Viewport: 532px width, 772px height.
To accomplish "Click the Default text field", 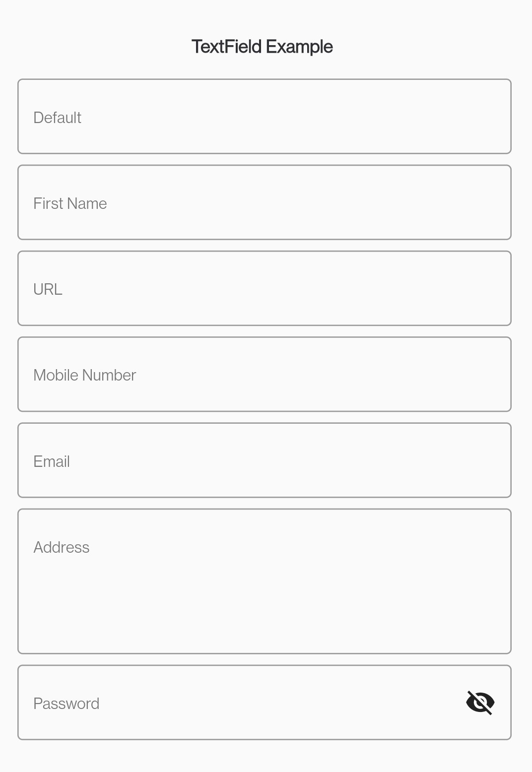I will 265,117.
